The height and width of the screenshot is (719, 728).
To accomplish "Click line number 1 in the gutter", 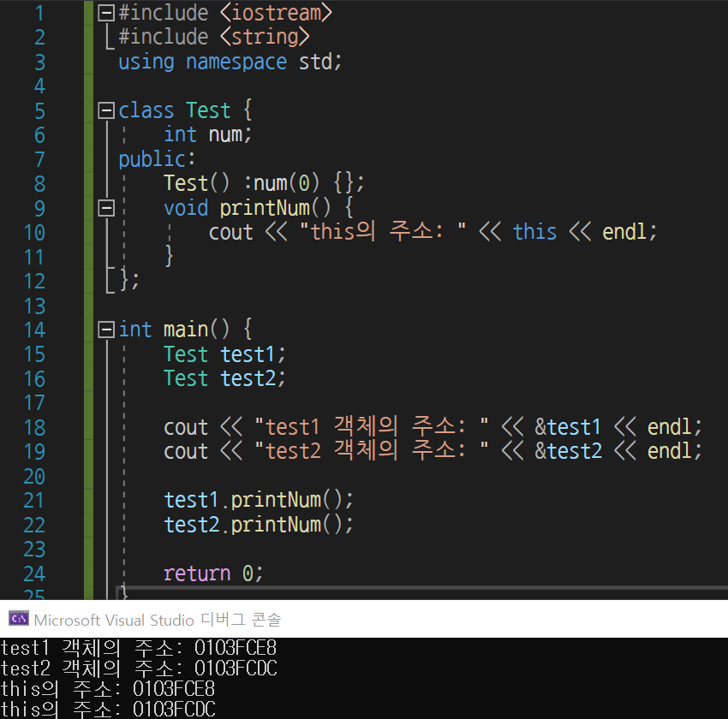I will [39, 13].
